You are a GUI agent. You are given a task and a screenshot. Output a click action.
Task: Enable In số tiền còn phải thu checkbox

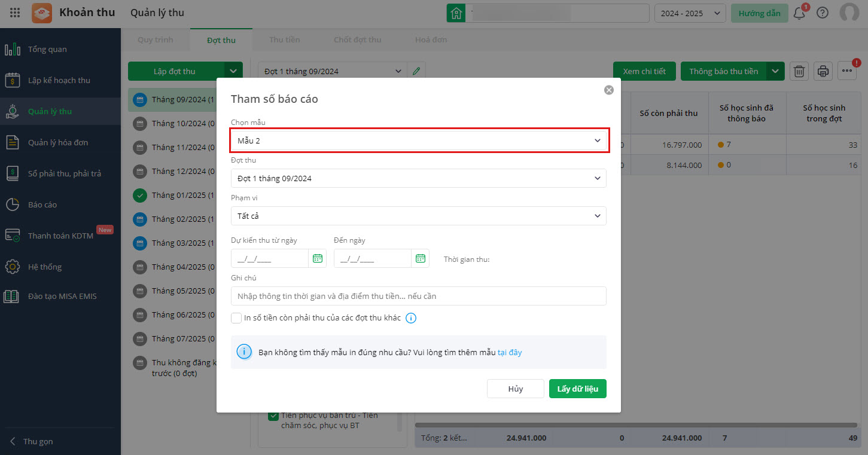pyautogui.click(x=236, y=318)
